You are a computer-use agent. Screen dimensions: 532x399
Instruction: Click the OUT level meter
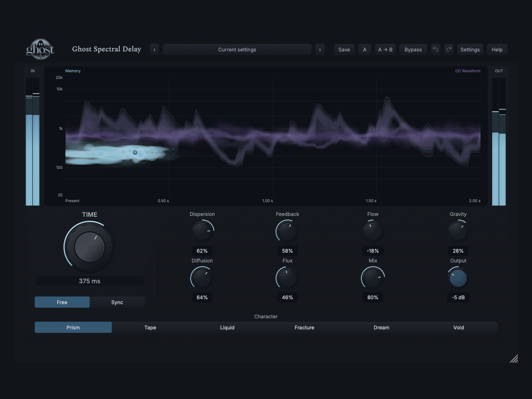499,142
